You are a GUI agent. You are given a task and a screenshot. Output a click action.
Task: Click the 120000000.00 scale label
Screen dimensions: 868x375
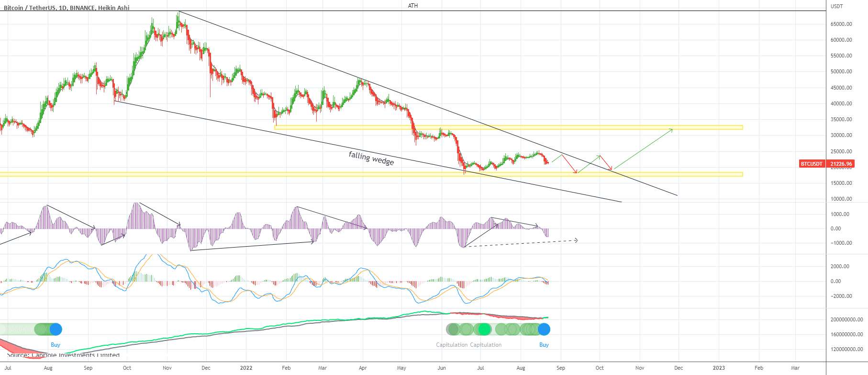tap(847, 349)
